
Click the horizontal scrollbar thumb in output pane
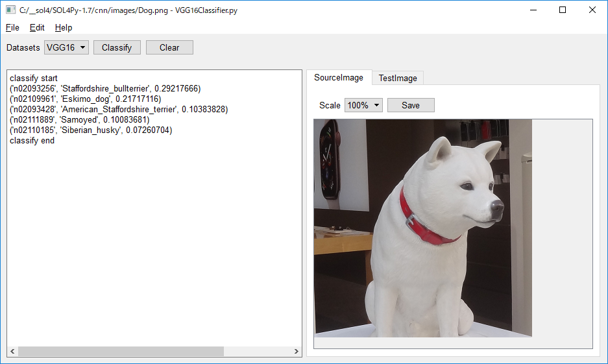[121, 351]
